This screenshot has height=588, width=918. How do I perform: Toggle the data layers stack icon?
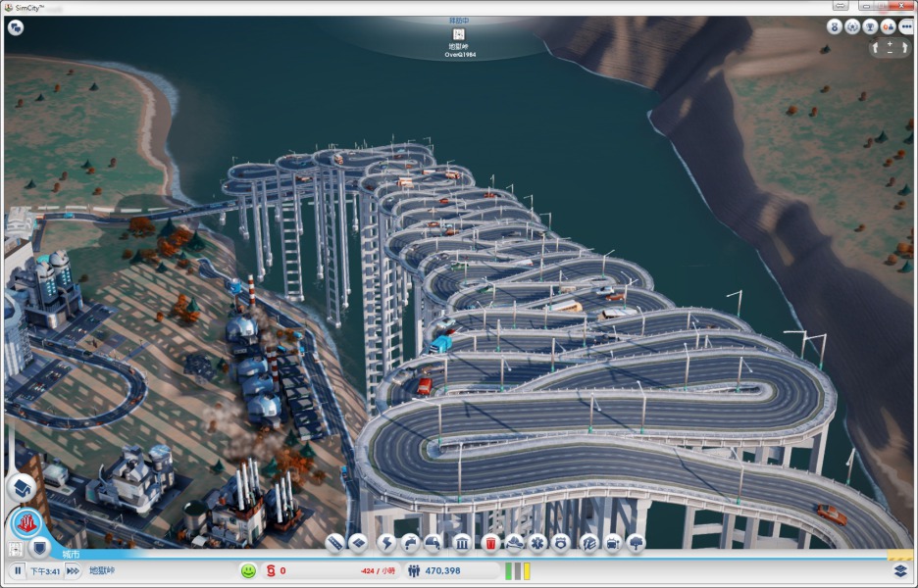click(900, 570)
